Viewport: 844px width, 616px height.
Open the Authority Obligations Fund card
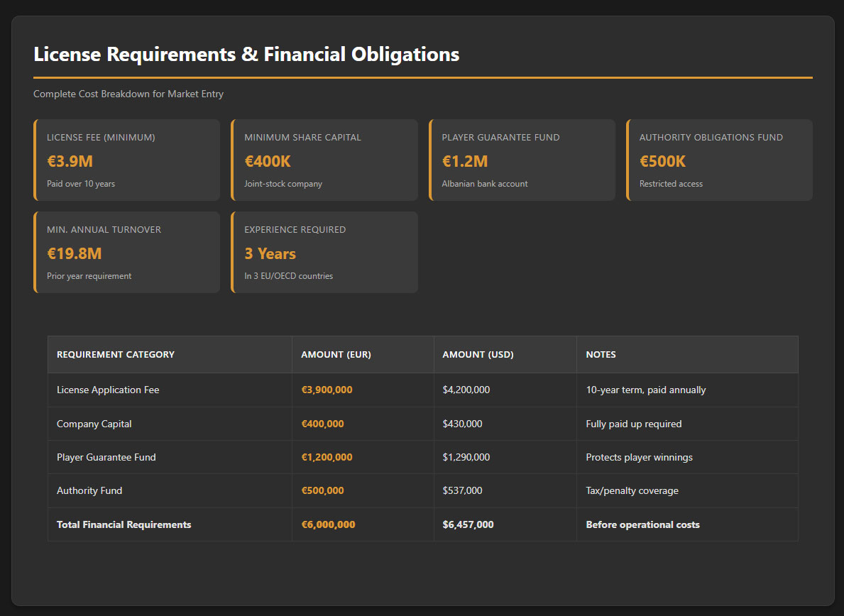(719, 160)
